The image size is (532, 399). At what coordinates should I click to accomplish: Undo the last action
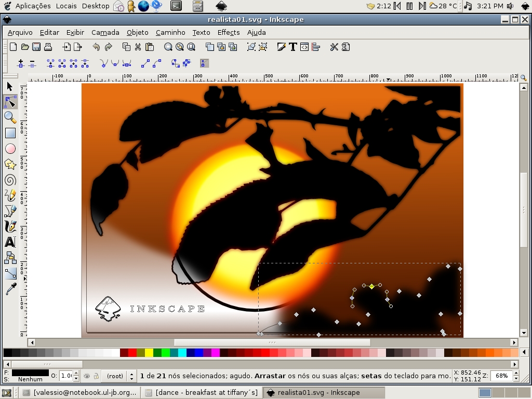coord(96,47)
